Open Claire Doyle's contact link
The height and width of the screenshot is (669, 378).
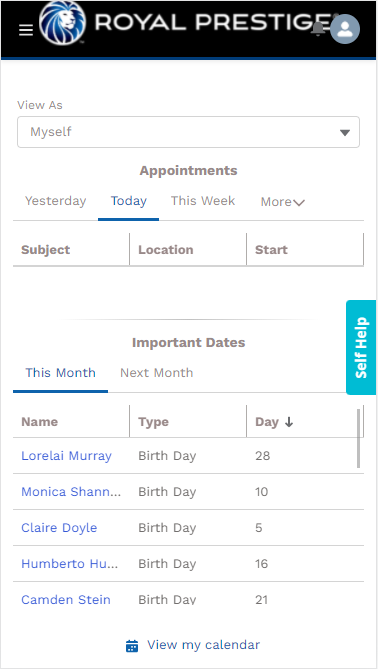(59, 528)
